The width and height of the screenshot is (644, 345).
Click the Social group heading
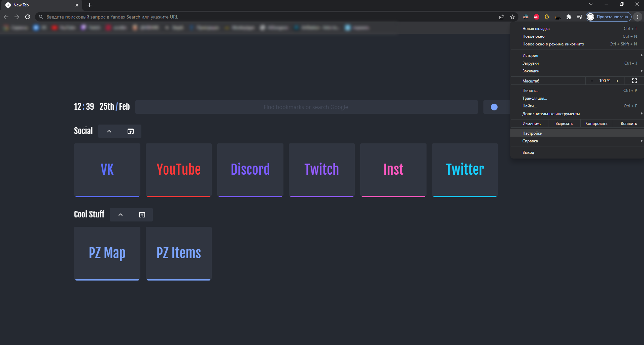(83, 131)
